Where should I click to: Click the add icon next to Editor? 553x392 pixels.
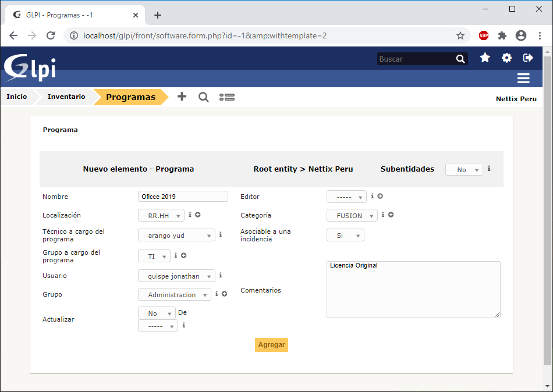380,197
